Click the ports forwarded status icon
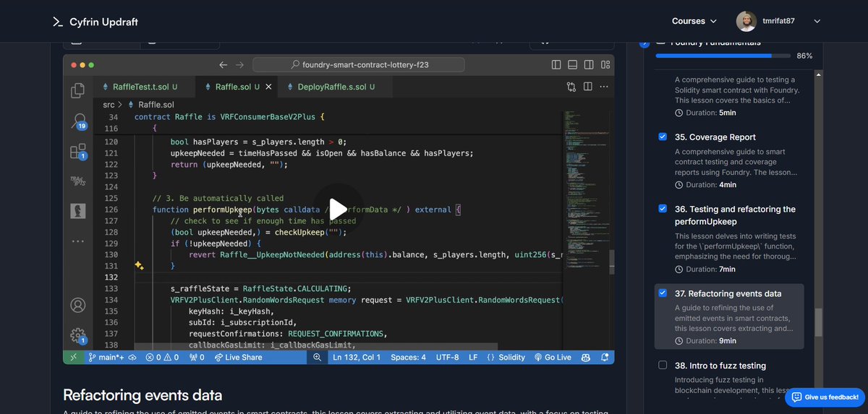 [x=197, y=357]
